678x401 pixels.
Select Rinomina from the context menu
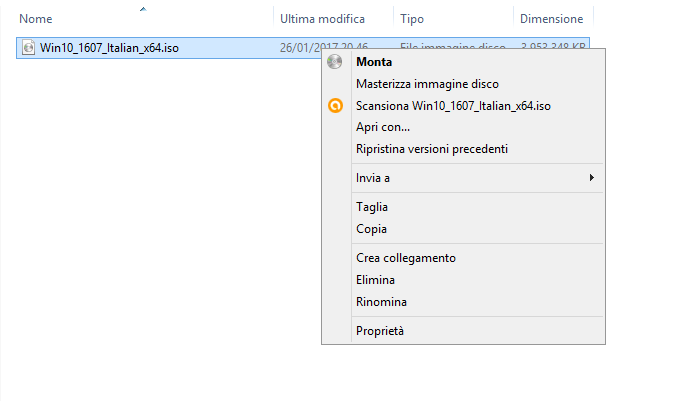pos(381,302)
